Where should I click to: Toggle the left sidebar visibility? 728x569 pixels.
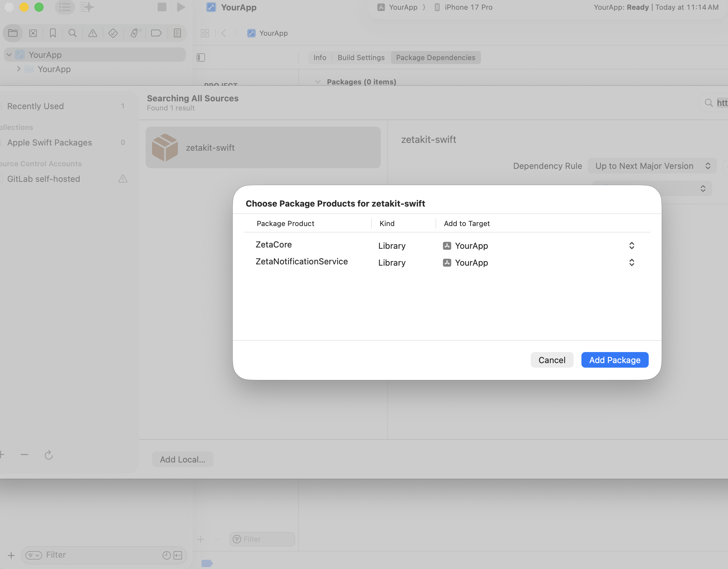point(201,57)
